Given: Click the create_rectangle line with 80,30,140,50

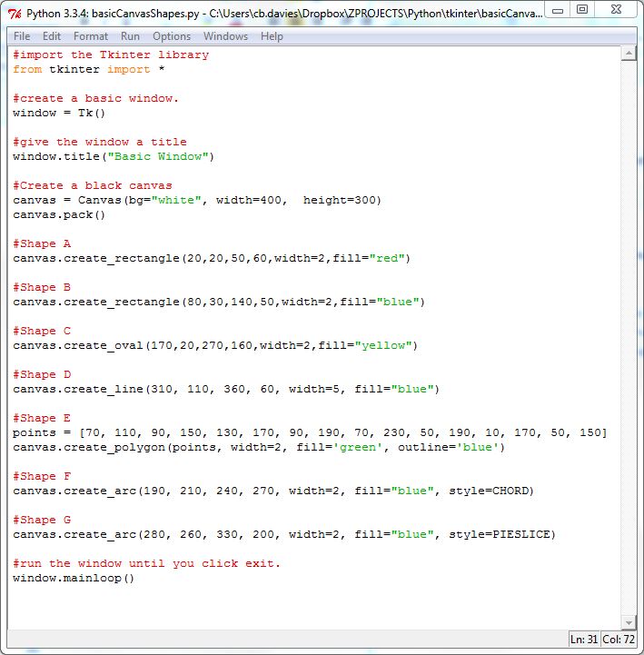Looking at the screenshot, I should pos(219,302).
